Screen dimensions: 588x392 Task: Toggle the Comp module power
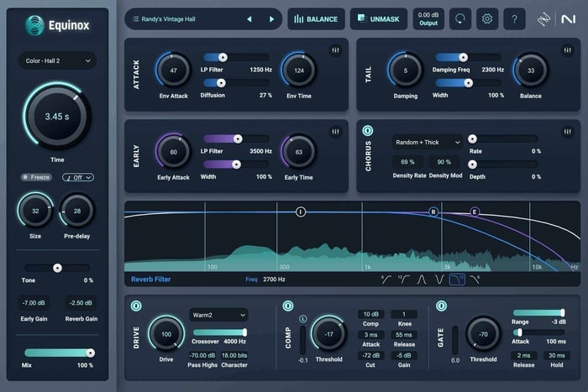click(288, 306)
